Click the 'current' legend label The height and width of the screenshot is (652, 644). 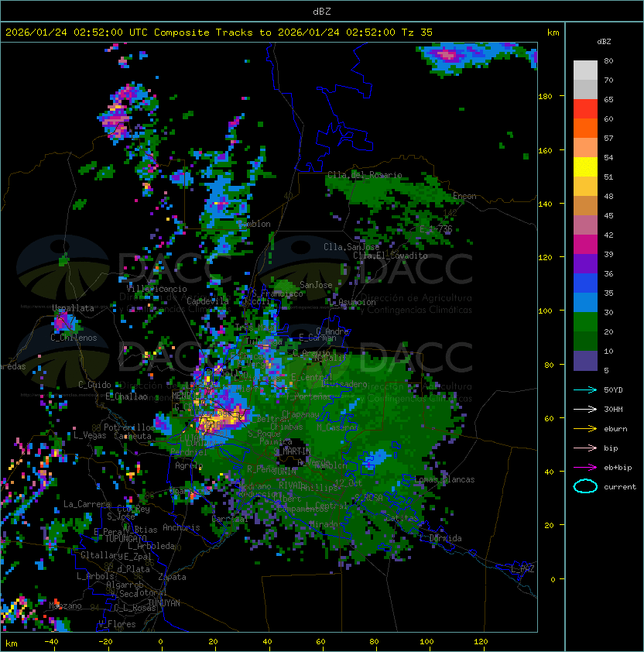tap(620, 487)
